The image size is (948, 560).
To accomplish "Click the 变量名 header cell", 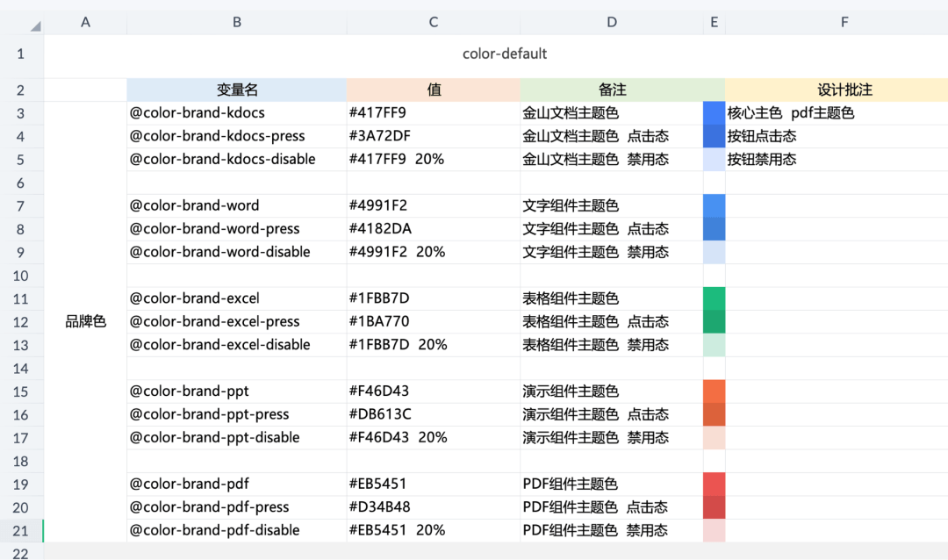I will [x=236, y=90].
